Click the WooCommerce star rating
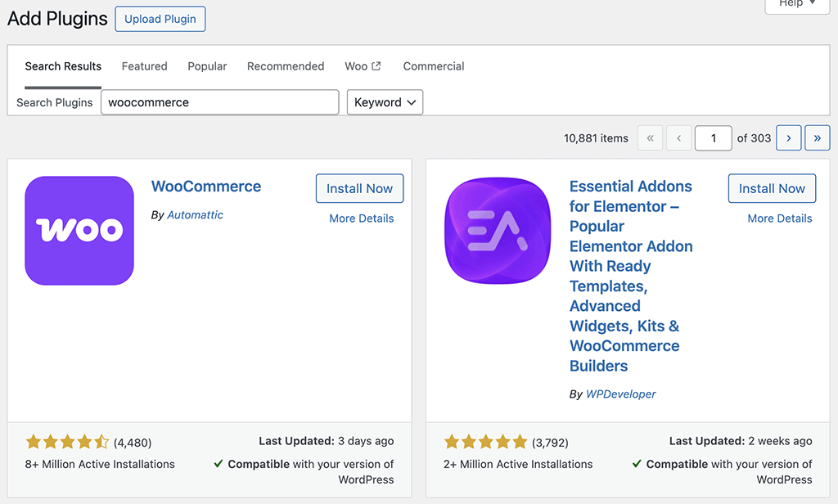This screenshot has height=504, width=838. (67, 442)
